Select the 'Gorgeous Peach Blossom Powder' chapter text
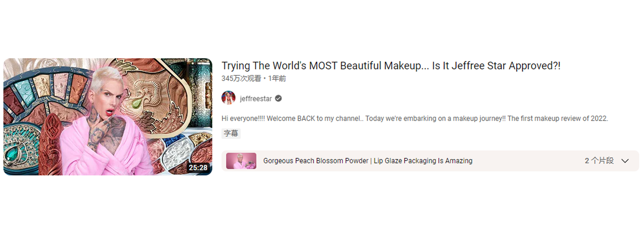The width and height of the screenshot is (644, 243). pyautogui.click(x=368, y=161)
